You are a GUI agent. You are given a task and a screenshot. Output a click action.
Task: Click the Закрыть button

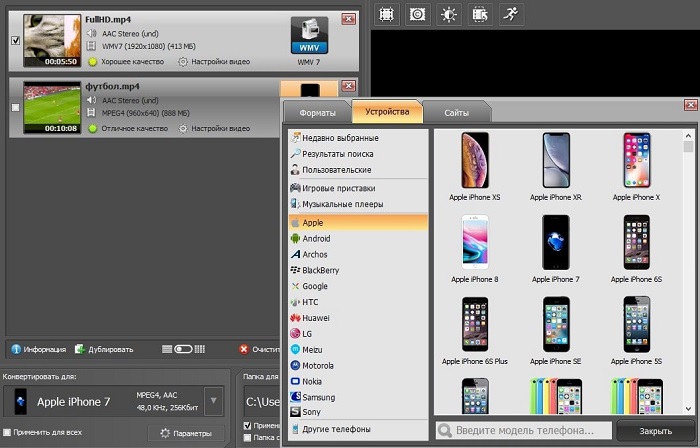pyautogui.click(x=655, y=431)
